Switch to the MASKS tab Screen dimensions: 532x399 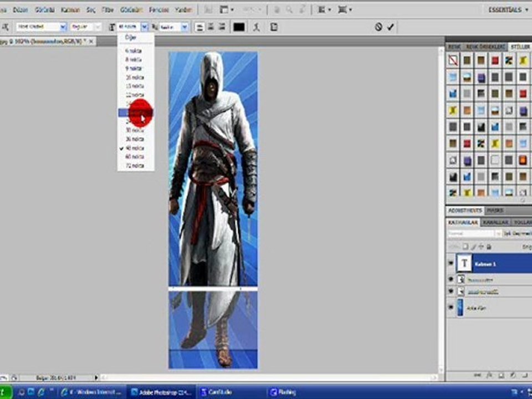495,211
